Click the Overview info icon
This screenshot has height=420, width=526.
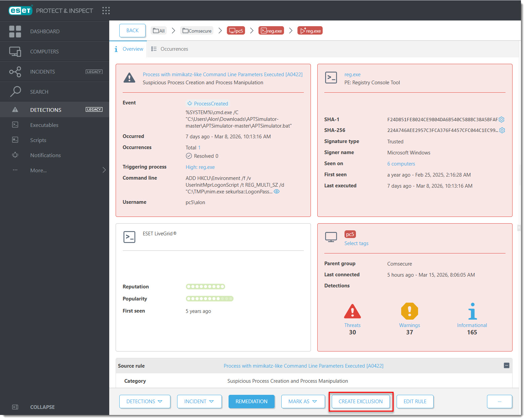[x=116, y=49]
